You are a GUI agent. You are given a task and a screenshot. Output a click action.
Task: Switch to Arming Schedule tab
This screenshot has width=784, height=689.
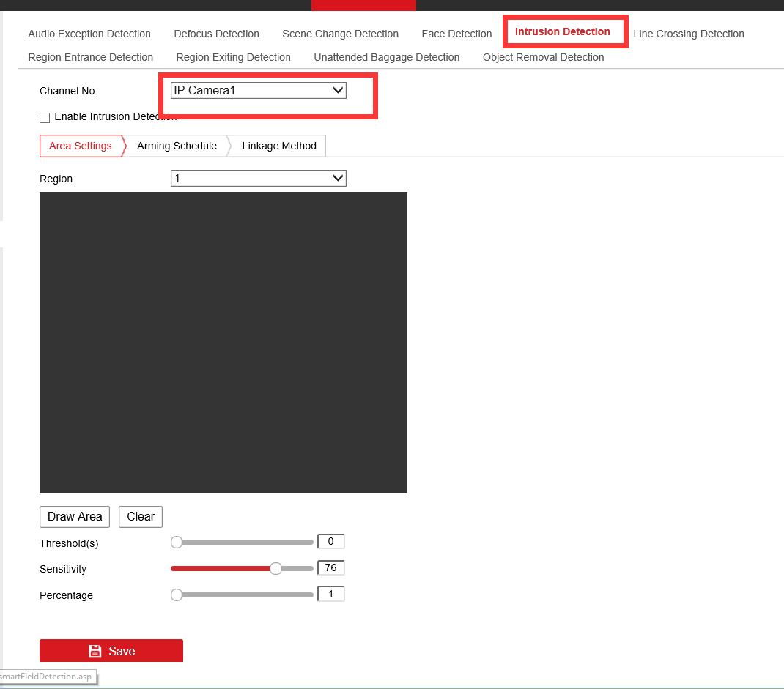[177, 146]
